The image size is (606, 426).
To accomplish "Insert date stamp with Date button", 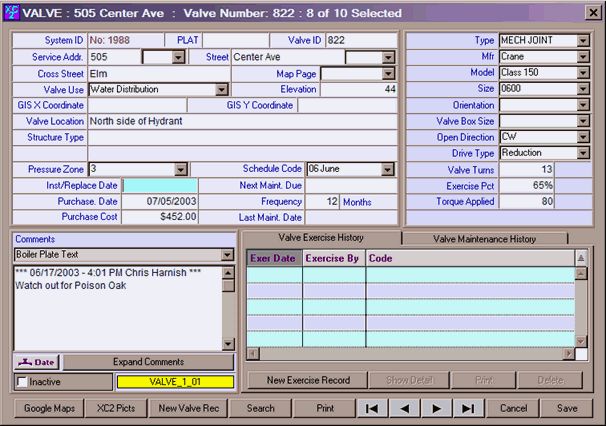I will [38, 361].
